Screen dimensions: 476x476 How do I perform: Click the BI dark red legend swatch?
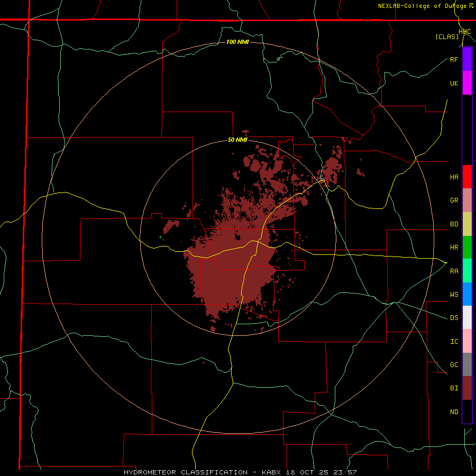click(467, 388)
